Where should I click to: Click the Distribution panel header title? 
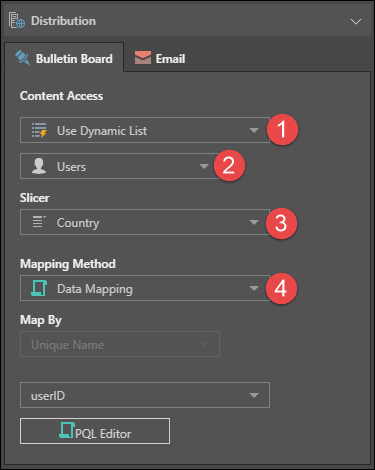pos(63,21)
